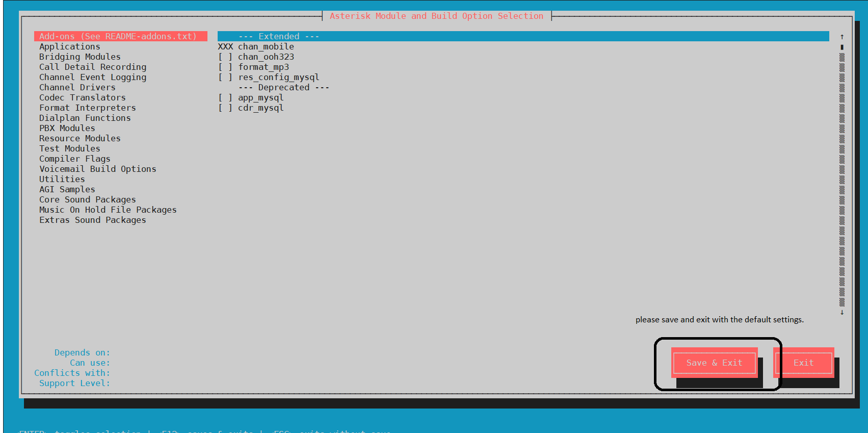Viewport: 868px width, 433px height.
Task: Enable the format_mp3 module checkbox
Action: [225, 67]
